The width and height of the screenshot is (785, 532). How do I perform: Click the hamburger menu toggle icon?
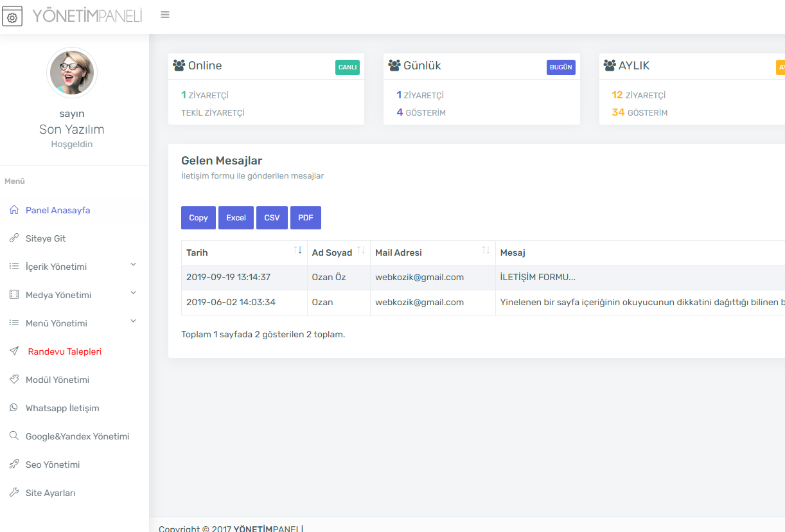(165, 15)
